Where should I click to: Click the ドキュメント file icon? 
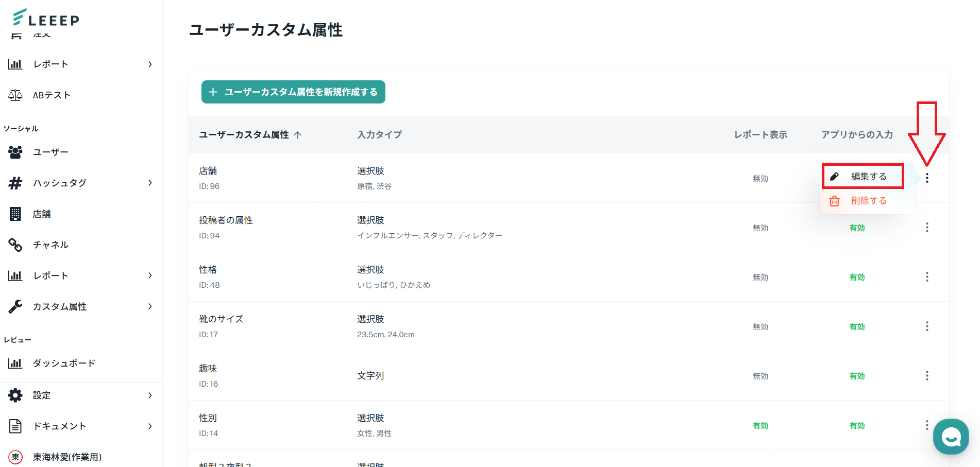[x=15, y=426]
